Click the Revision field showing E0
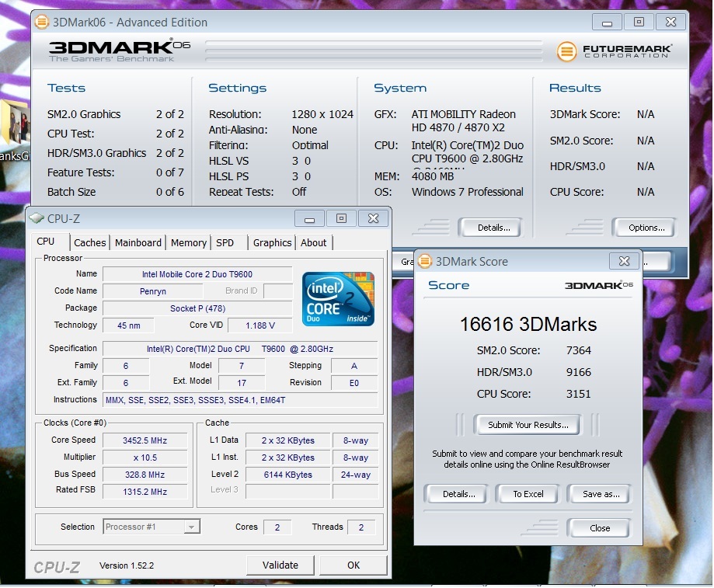This screenshot has height=588, width=714. click(x=354, y=383)
